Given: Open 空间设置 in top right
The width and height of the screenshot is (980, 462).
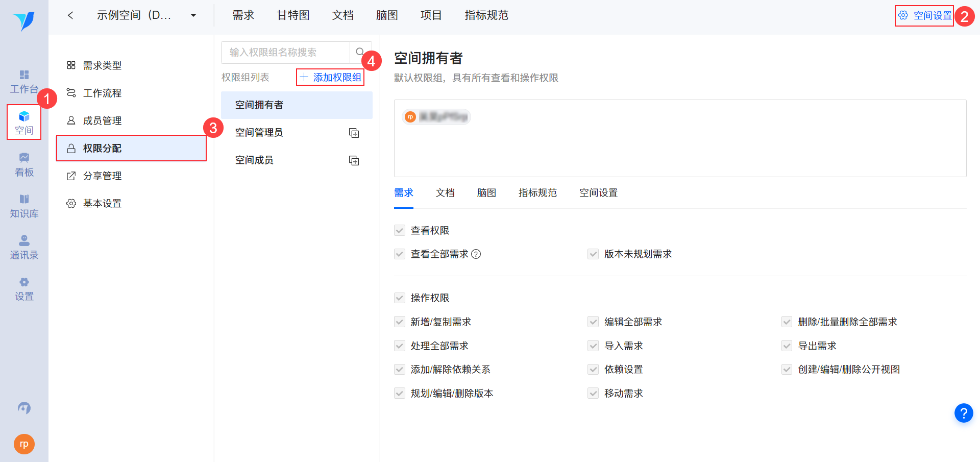Looking at the screenshot, I should click(x=925, y=15).
